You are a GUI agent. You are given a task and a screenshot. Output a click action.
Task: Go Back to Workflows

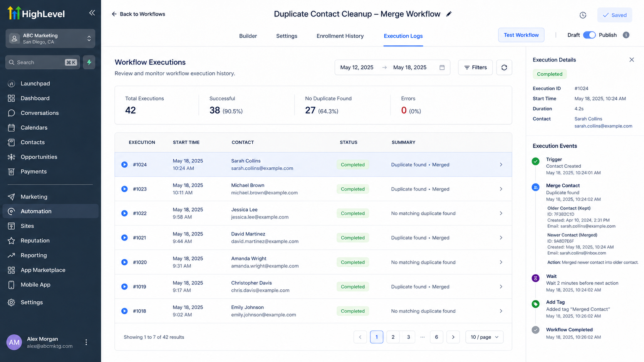tap(138, 14)
